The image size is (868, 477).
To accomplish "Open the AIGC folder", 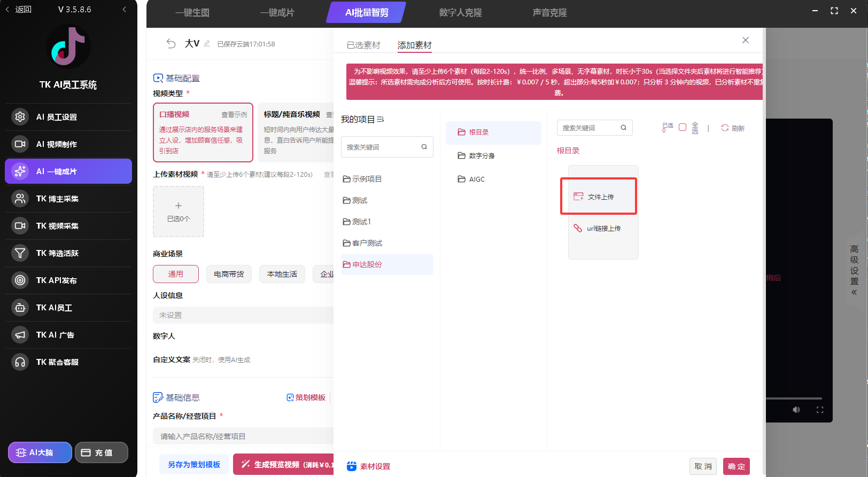I will 493,179.
